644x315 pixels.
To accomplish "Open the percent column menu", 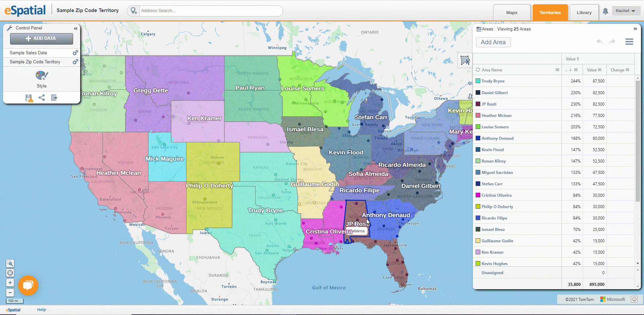I will pos(576,70).
